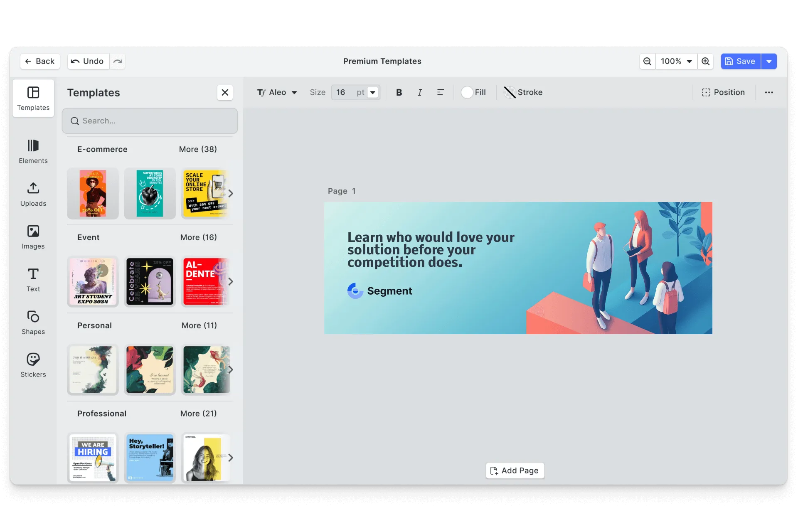Select the Superfoods teal template
This screenshot has width=798, height=532.
coord(150,194)
